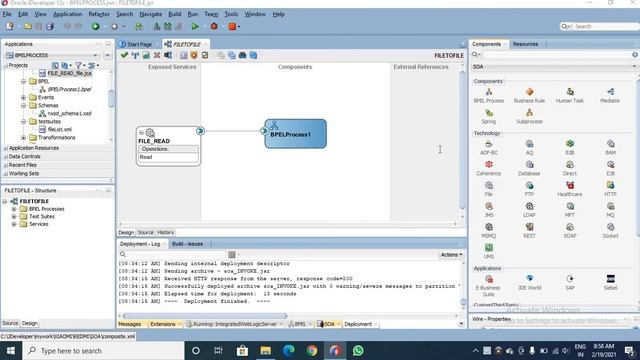Open the Source view tab of composite
640x360 pixels.
coord(145,232)
